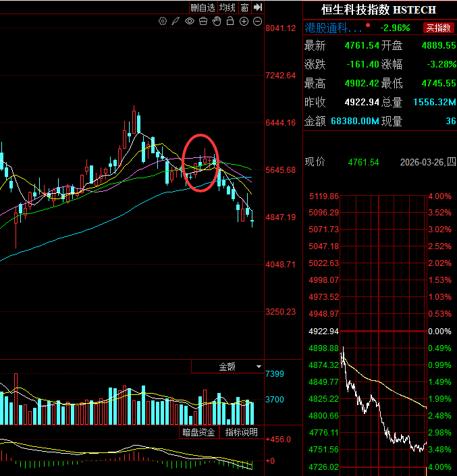
Task: Open the 指标说明 tab
Action: coord(241,432)
